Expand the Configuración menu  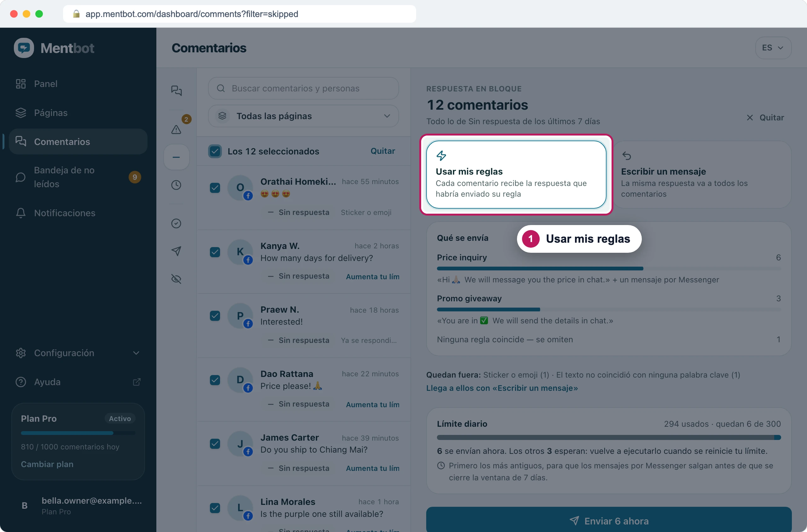[x=78, y=353]
